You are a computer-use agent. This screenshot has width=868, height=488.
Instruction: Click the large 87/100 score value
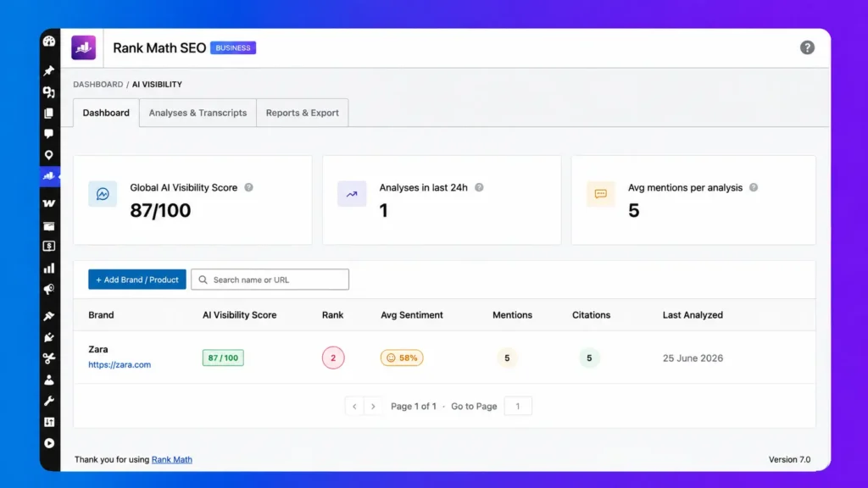tap(160, 210)
